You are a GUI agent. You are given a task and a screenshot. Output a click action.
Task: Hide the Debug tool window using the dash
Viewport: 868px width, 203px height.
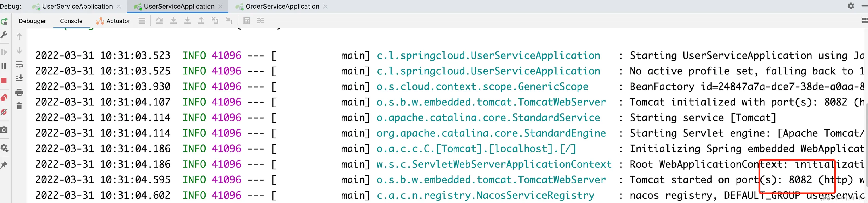click(865, 6)
